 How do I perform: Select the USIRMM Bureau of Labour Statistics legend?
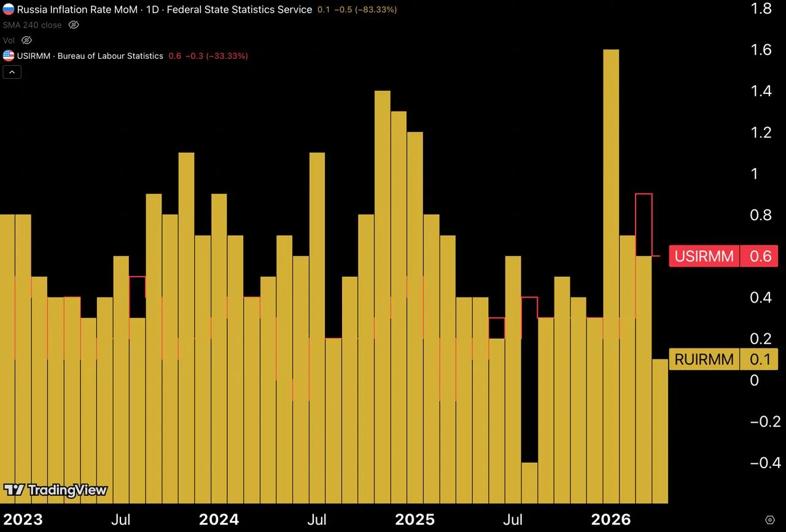(90, 56)
